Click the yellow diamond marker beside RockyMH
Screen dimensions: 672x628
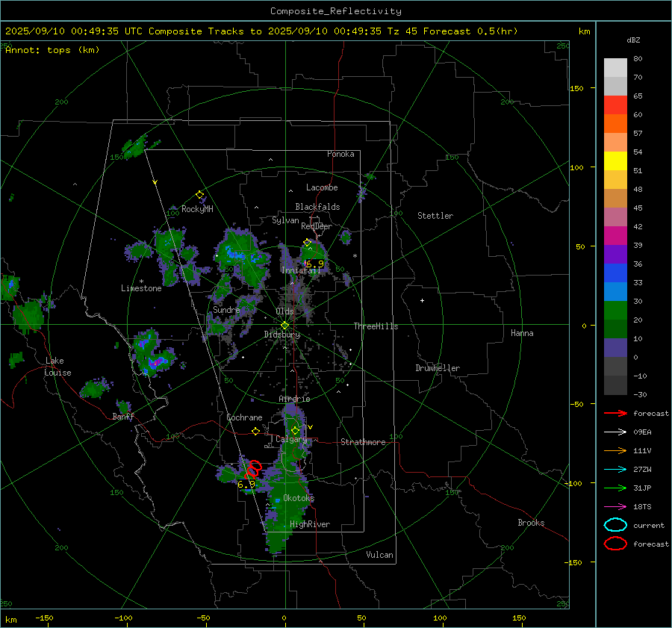point(199,195)
